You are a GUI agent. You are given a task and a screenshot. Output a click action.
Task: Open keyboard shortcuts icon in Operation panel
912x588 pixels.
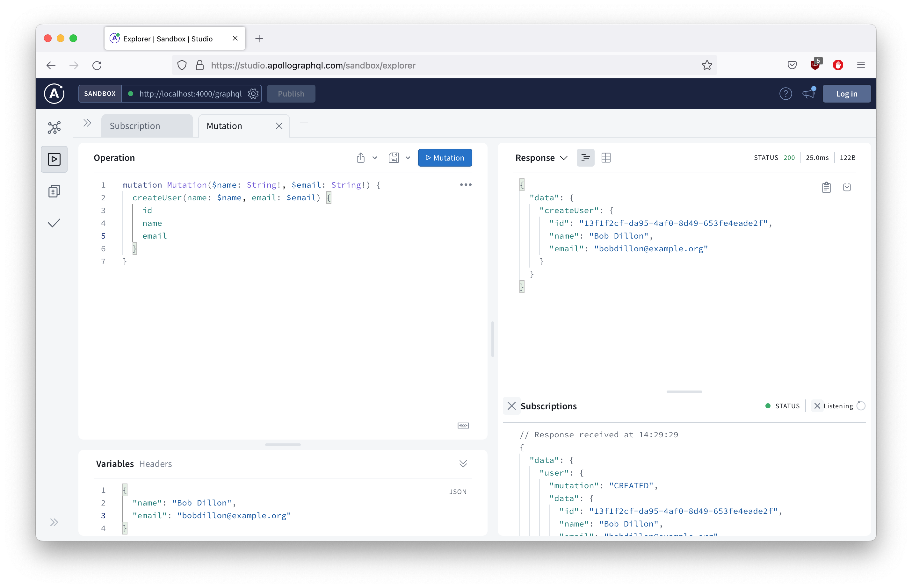click(463, 425)
